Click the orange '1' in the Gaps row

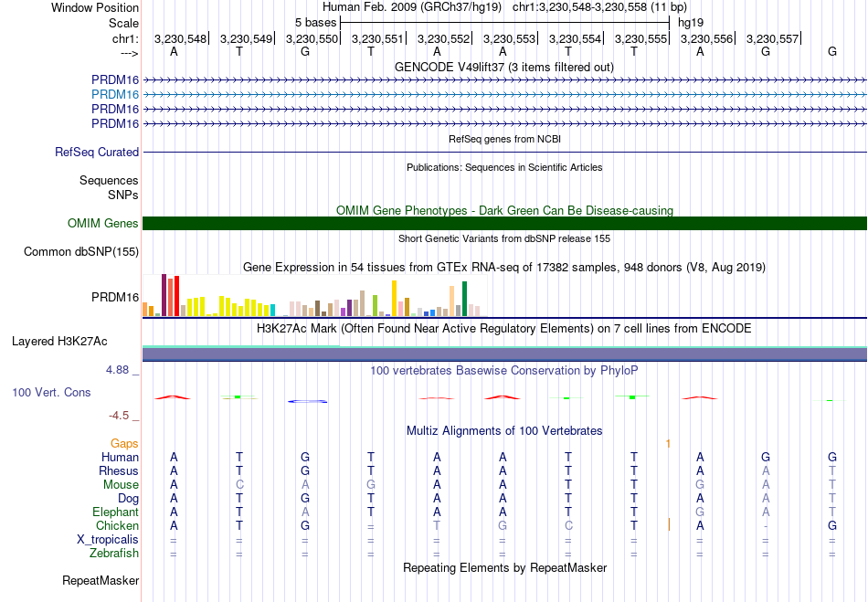coord(668,443)
